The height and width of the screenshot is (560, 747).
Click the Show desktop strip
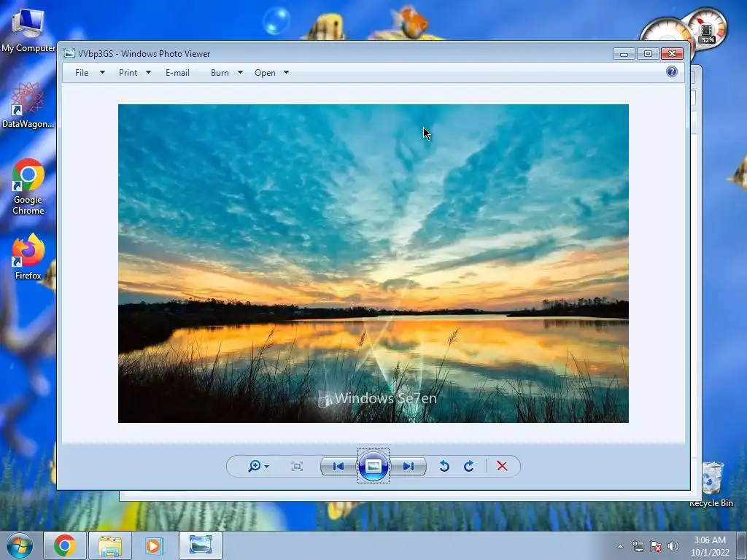click(742, 545)
